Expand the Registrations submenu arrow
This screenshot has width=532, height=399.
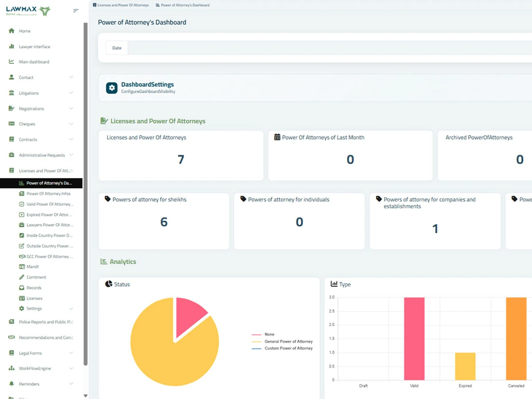pos(71,109)
